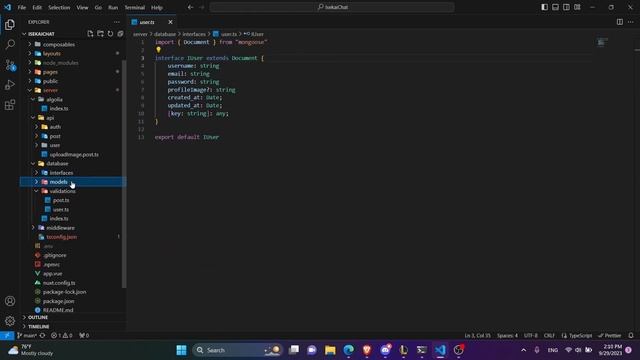Synchronize changes in status bar
The height and width of the screenshot is (360, 640).
[x=42, y=336]
